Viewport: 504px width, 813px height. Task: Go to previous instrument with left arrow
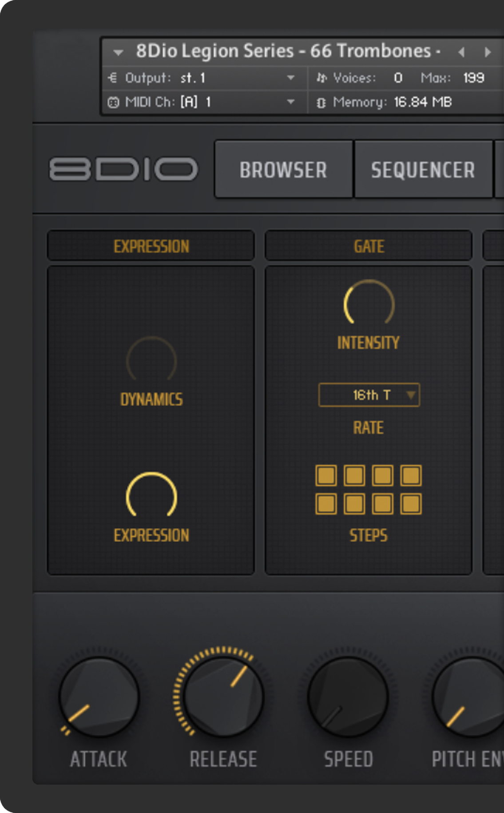[462, 52]
